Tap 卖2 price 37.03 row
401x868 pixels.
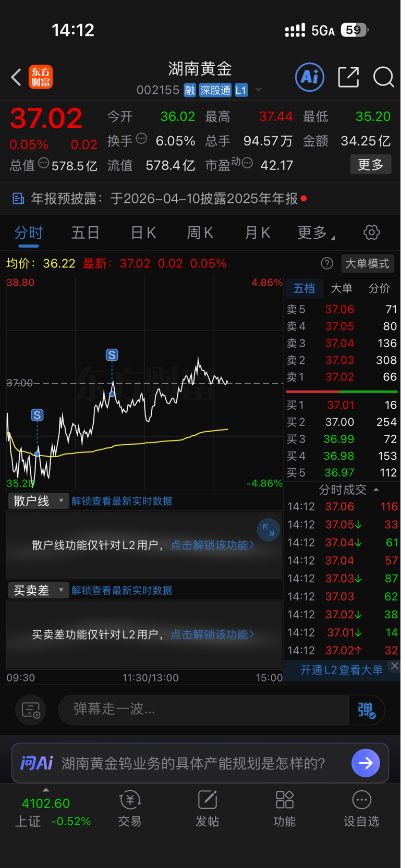(x=342, y=360)
